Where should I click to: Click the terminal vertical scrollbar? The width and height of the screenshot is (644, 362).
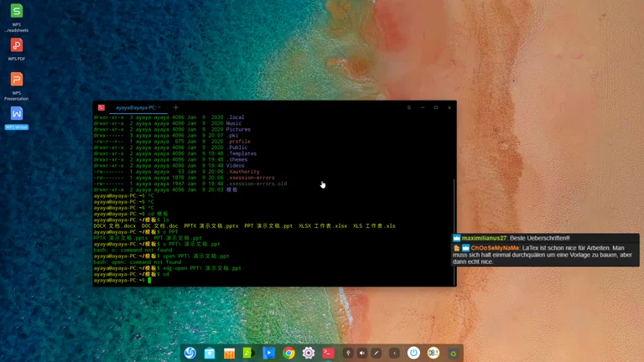[454, 231]
